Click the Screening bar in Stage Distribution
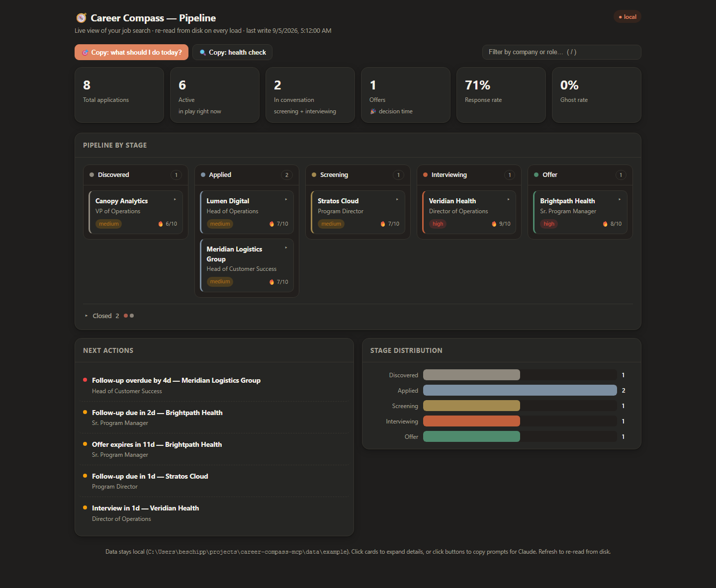This screenshot has width=716, height=588. tap(471, 406)
